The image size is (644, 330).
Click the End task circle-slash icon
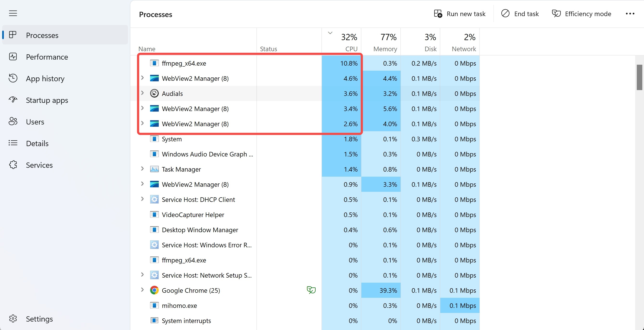click(505, 13)
